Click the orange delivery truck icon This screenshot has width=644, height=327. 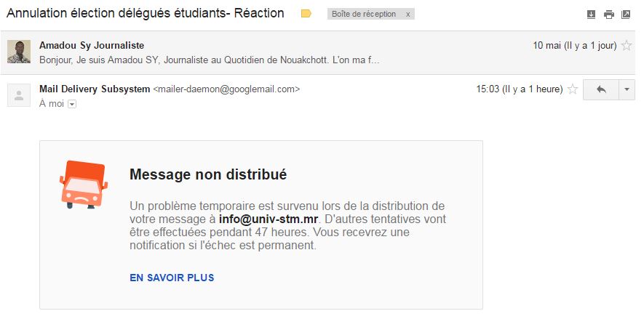[x=83, y=184]
